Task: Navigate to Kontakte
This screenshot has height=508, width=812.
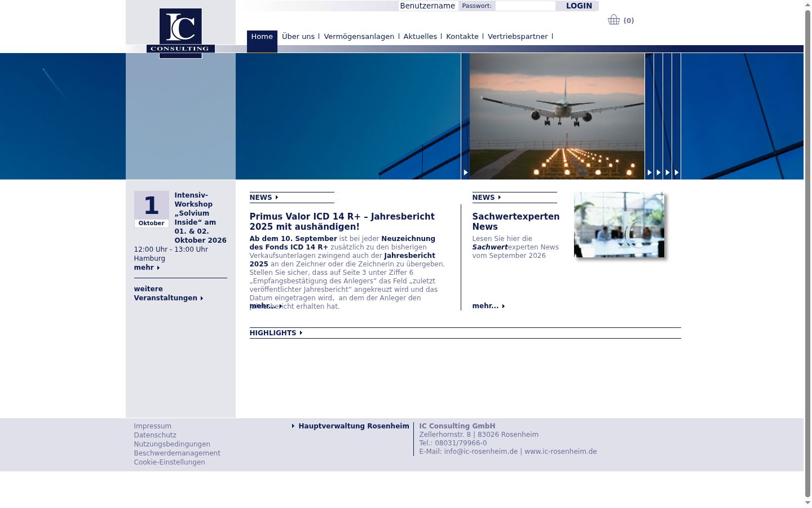Action: coord(462,37)
